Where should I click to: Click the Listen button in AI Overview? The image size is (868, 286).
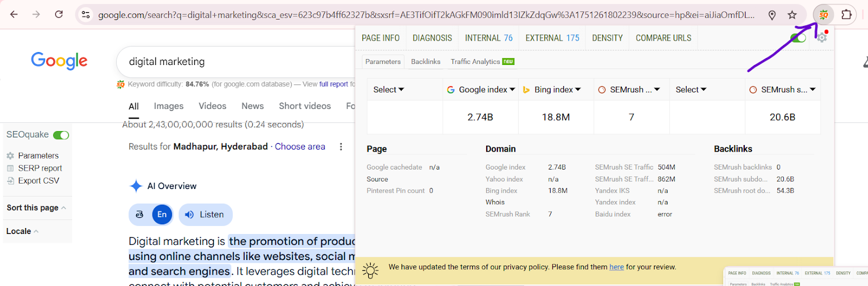(206, 214)
